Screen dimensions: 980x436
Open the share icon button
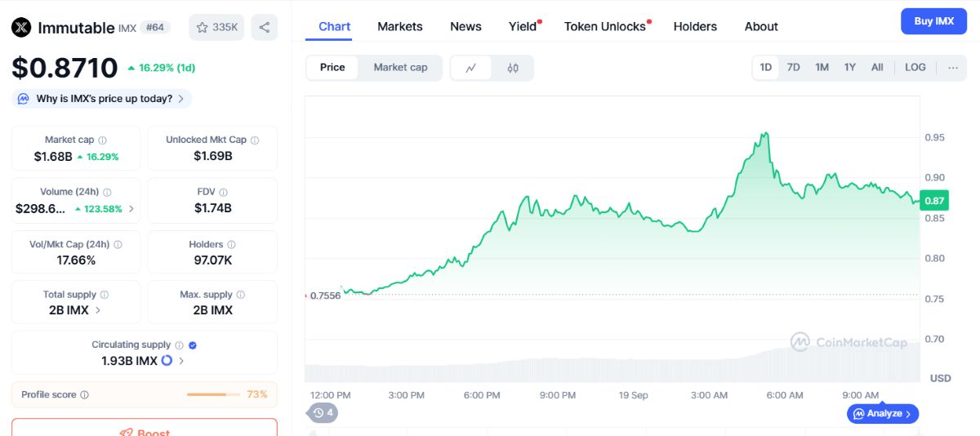coord(264,27)
